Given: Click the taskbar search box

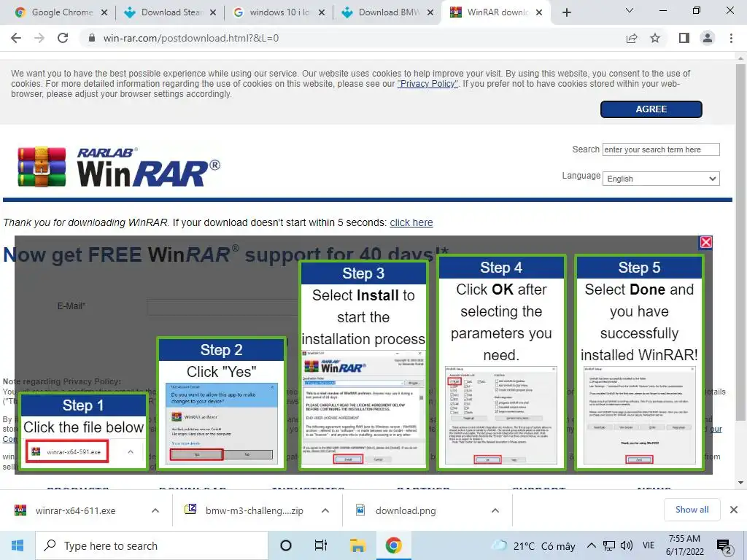Looking at the screenshot, I should 152,545.
